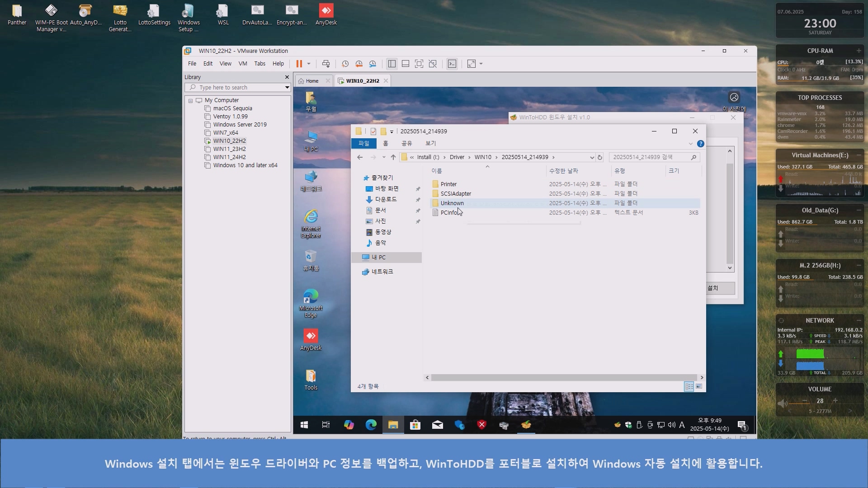Screen dimensions: 868x488
Task: Open the Tabs menu
Action: point(259,64)
